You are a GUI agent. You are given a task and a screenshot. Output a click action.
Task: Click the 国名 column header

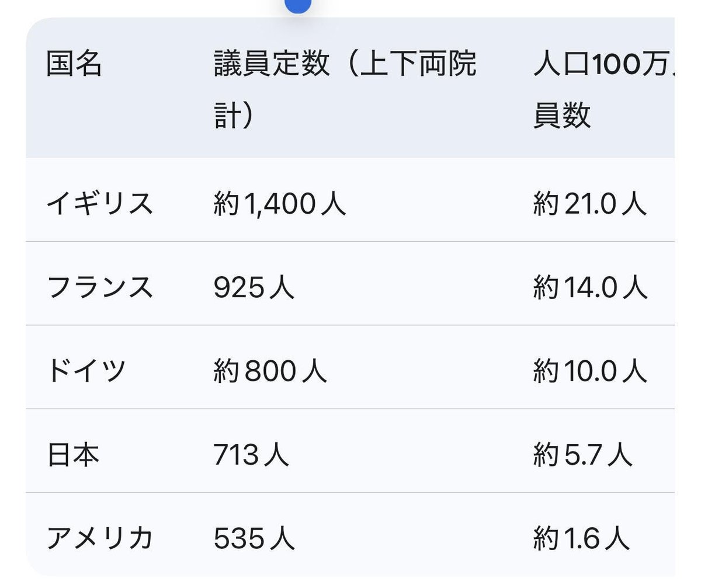pyautogui.click(x=74, y=64)
